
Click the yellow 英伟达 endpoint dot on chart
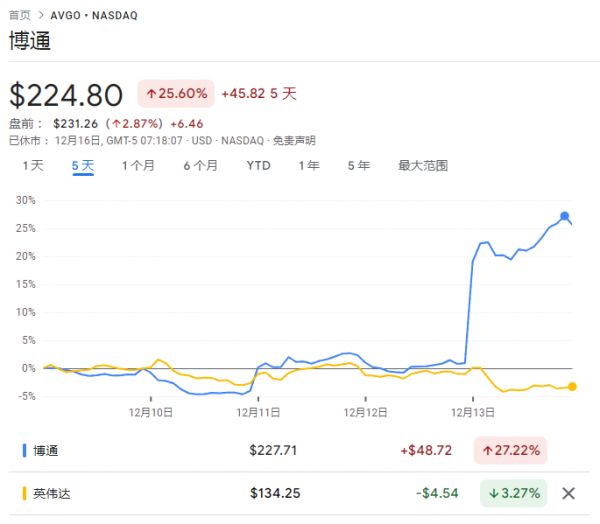[571, 386]
